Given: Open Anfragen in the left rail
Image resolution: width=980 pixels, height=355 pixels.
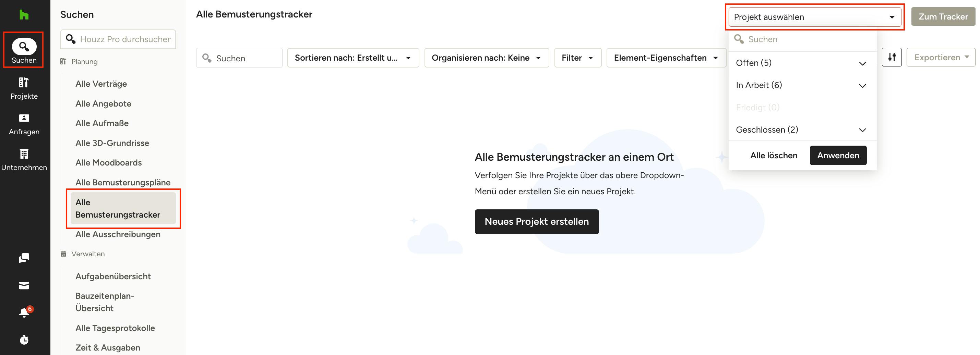Looking at the screenshot, I should [24, 124].
